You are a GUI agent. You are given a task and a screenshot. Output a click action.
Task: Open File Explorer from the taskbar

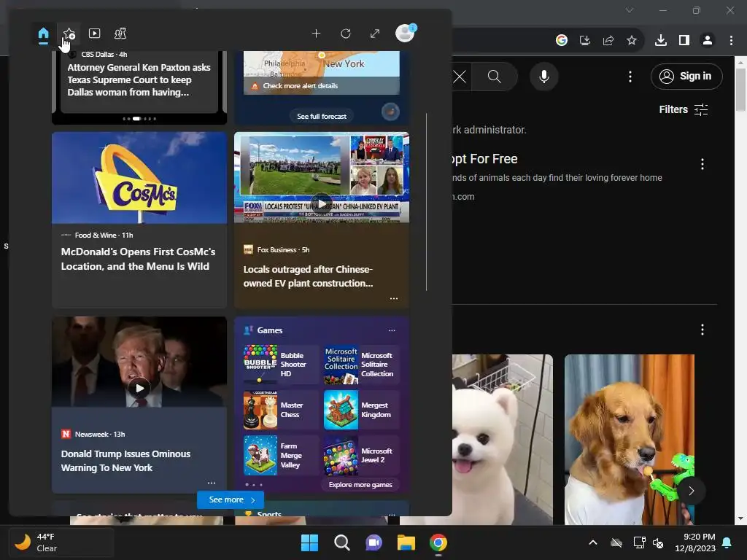pos(406,542)
